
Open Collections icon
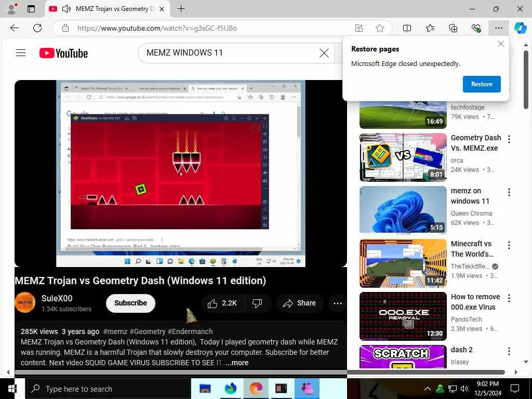(x=453, y=28)
